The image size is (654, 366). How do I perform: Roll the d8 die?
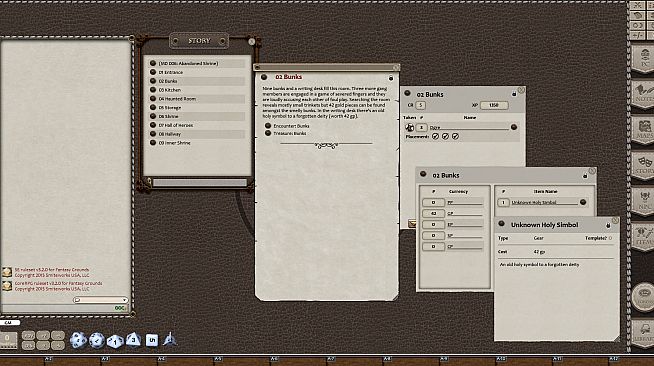[133, 339]
